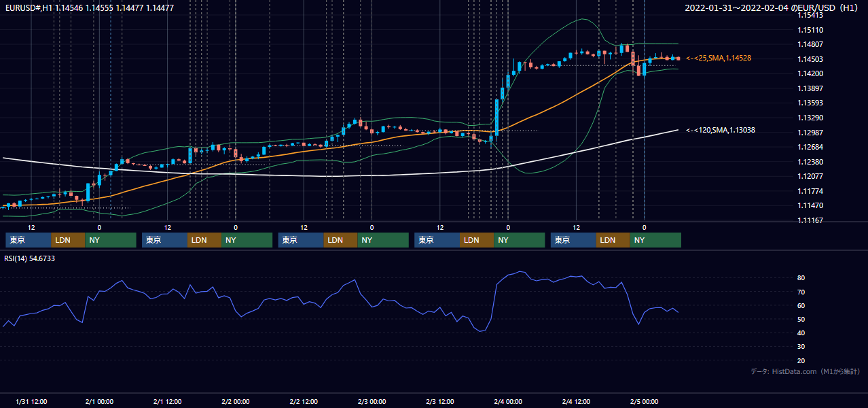Click the 1/31 12:00 time axis label

coord(31,401)
